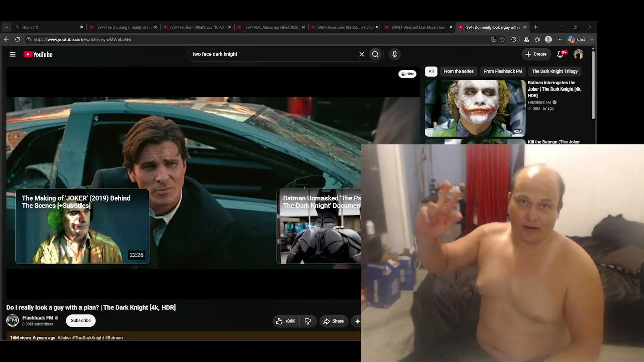Viewport: 644px width, 362px height.
Task: Subscribe to Flashback FM
Action: pyautogui.click(x=80, y=320)
